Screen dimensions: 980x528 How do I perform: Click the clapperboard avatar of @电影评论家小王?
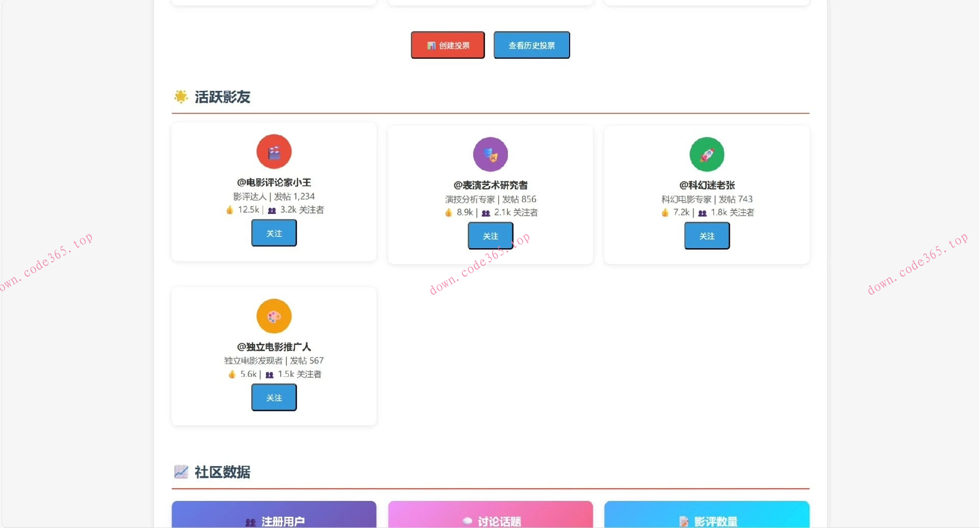[x=274, y=151]
